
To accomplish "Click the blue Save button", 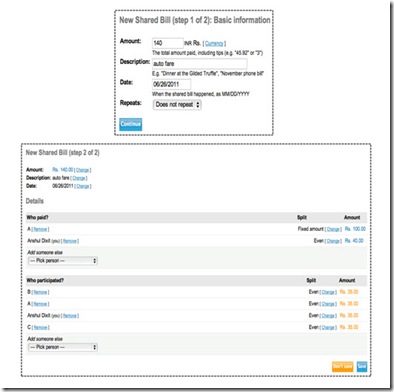I will pyautogui.click(x=362, y=367).
